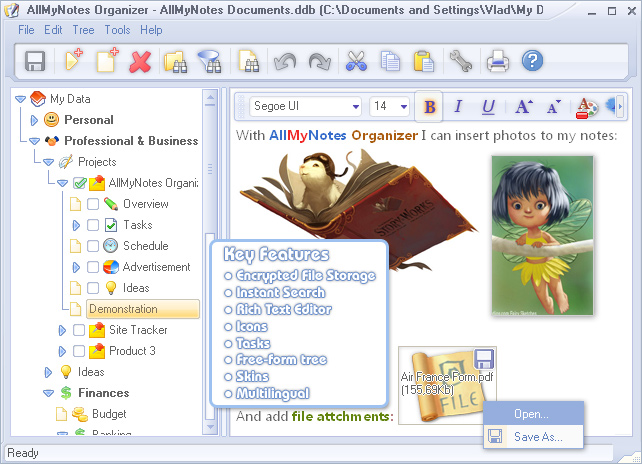Screen dimensions: 642x464
Task: Click the Print icon
Action: [x=498, y=61]
